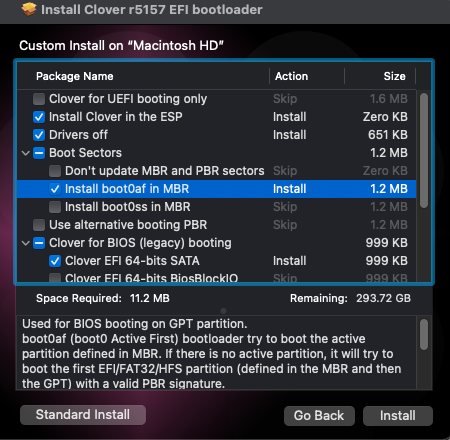The image size is (450, 440).
Task: Select the Clover EFI 64-bits SATA label
Action: pos(132,261)
